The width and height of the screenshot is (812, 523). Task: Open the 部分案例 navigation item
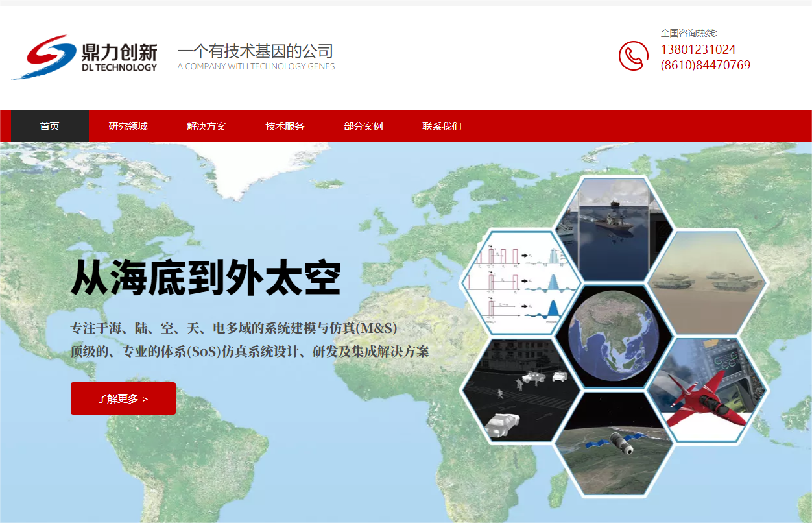363,126
